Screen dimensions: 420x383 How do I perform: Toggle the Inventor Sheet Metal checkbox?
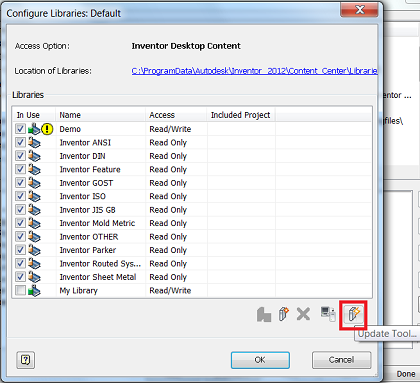coord(20,277)
